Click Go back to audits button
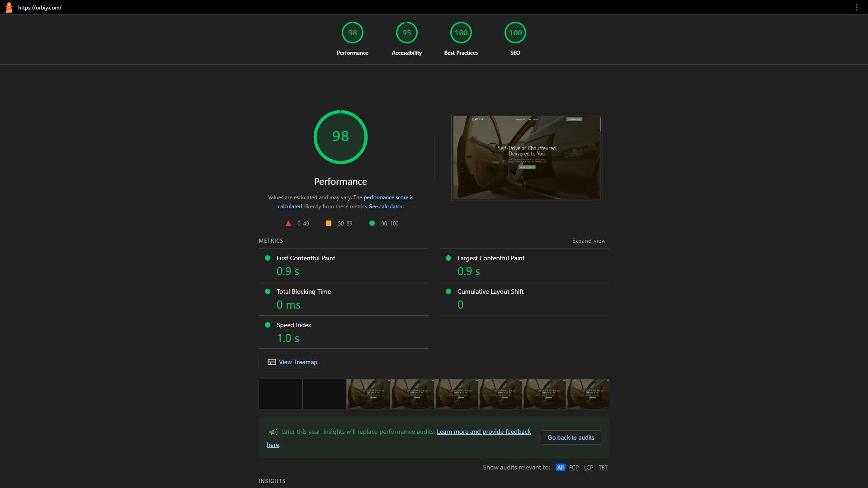This screenshot has width=868, height=488. pyautogui.click(x=571, y=437)
